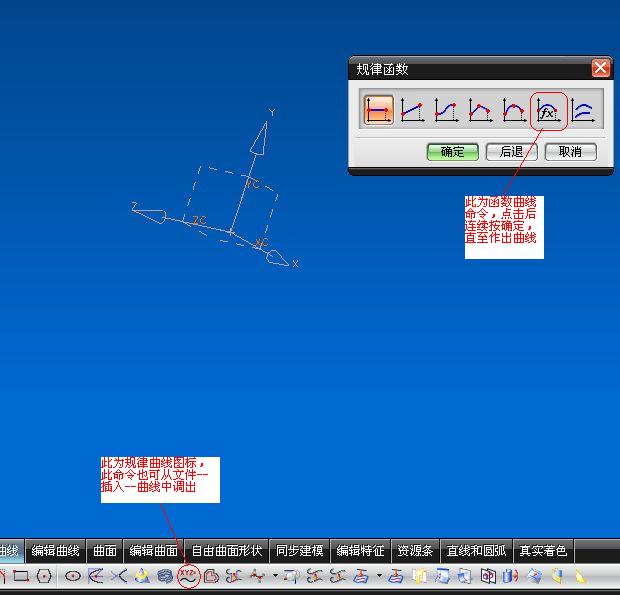Open the 编辑特征 toolbar tab
This screenshot has width=620, height=595.
point(360,551)
